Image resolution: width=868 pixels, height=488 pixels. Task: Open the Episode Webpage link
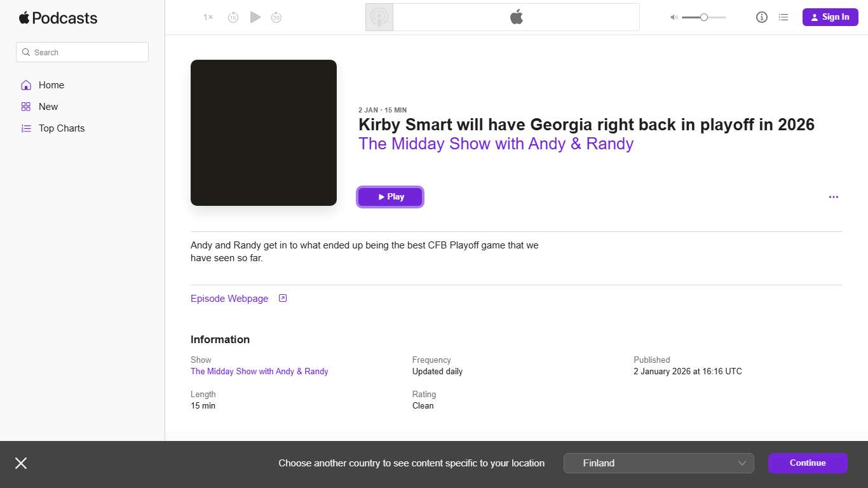tap(229, 298)
